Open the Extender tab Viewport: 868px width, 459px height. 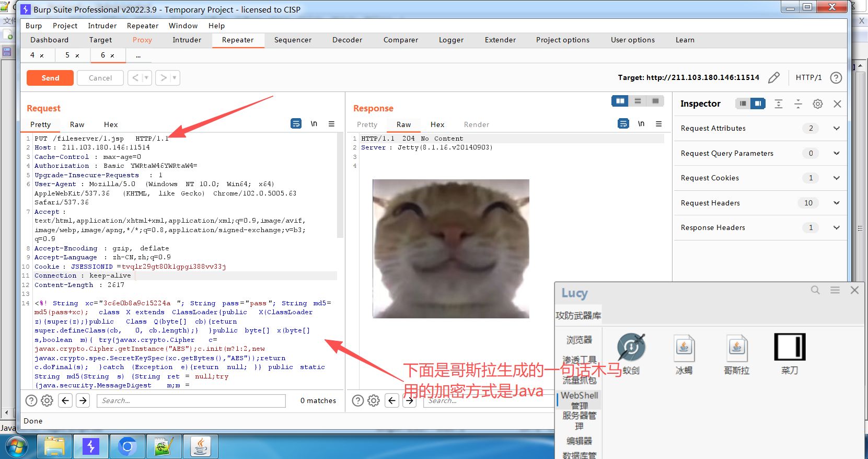500,40
